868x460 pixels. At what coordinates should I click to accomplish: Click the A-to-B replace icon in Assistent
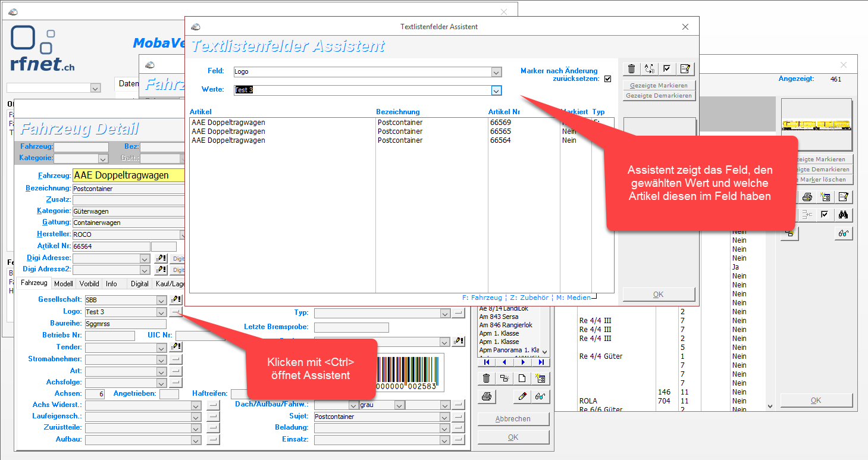coord(650,69)
